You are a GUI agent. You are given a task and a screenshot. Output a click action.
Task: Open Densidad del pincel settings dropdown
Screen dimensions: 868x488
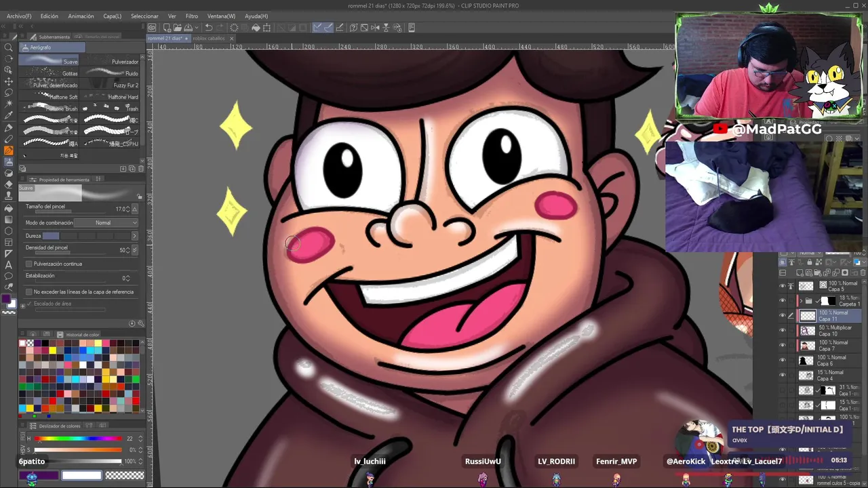(134, 250)
